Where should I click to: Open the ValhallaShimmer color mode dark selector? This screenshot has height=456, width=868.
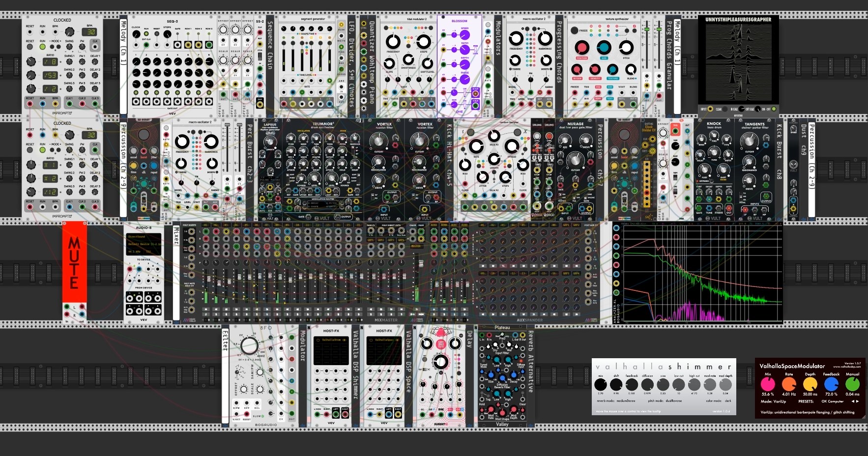pyautogui.click(x=728, y=400)
